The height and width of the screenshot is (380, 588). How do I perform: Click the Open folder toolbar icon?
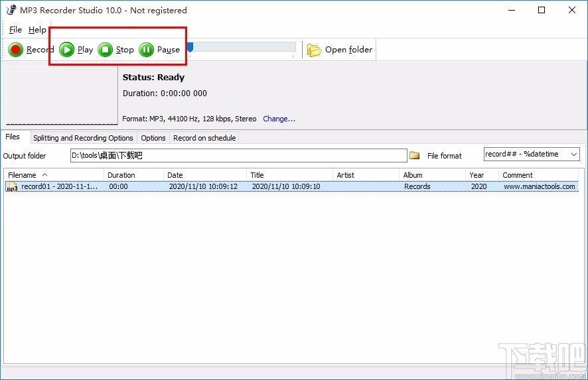click(x=315, y=50)
